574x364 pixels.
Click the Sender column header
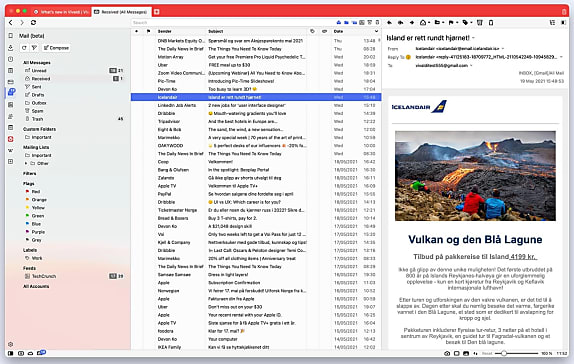[x=165, y=31]
